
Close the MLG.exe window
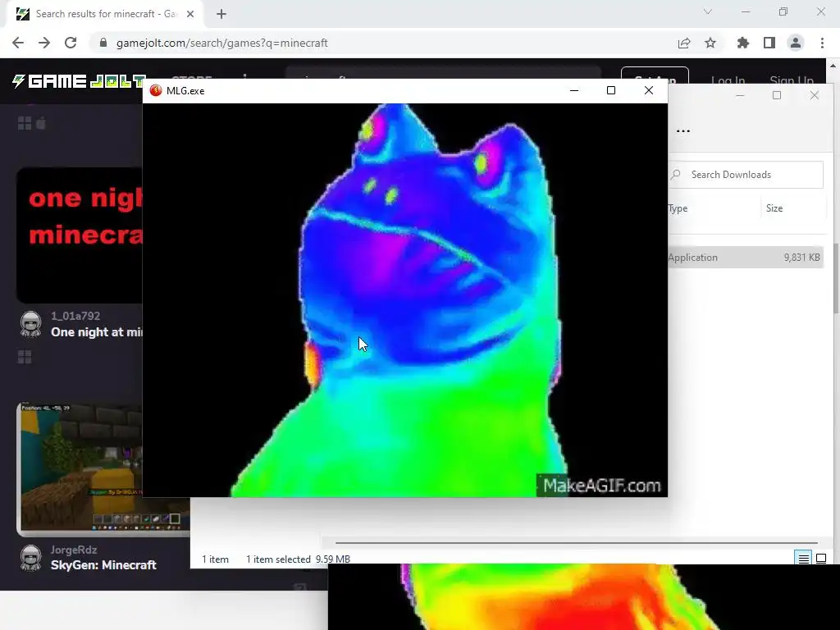(649, 90)
